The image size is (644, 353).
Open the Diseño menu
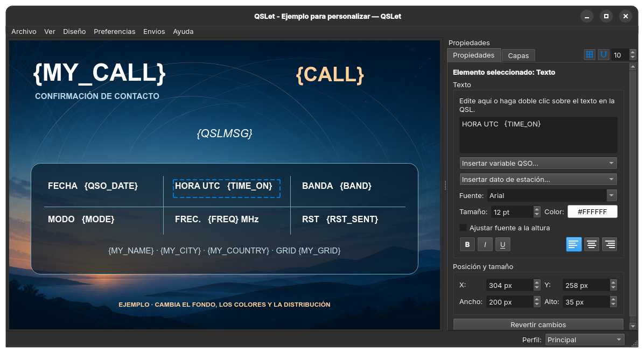coord(74,32)
